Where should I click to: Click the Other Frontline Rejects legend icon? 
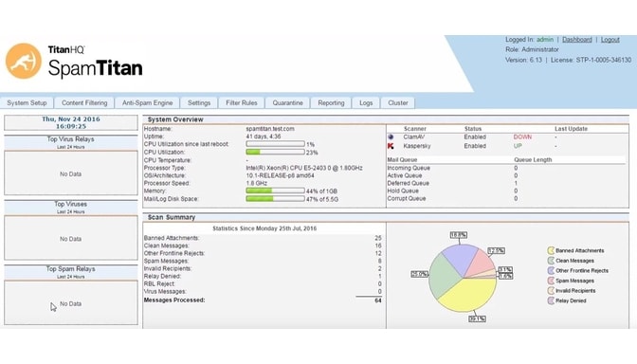[x=551, y=270]
